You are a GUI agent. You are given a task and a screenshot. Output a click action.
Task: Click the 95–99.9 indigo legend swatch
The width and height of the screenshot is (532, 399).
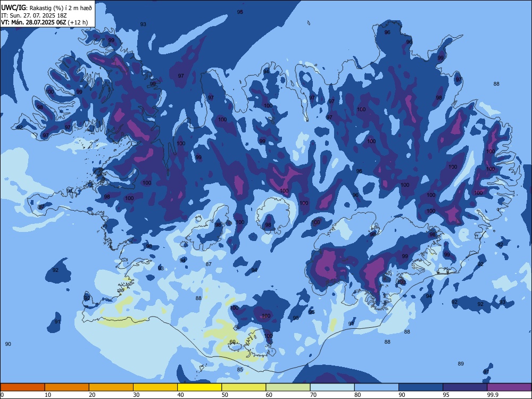click(x=465, y=387)
